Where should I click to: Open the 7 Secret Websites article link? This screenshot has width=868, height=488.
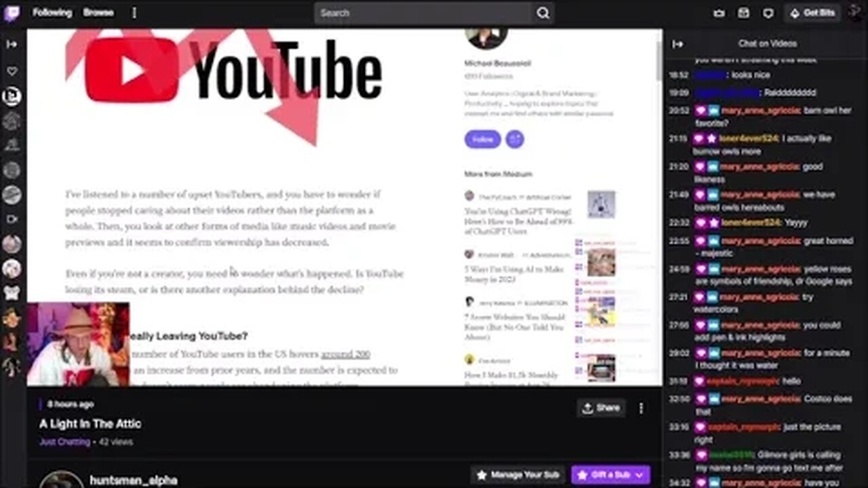[515, 327]
